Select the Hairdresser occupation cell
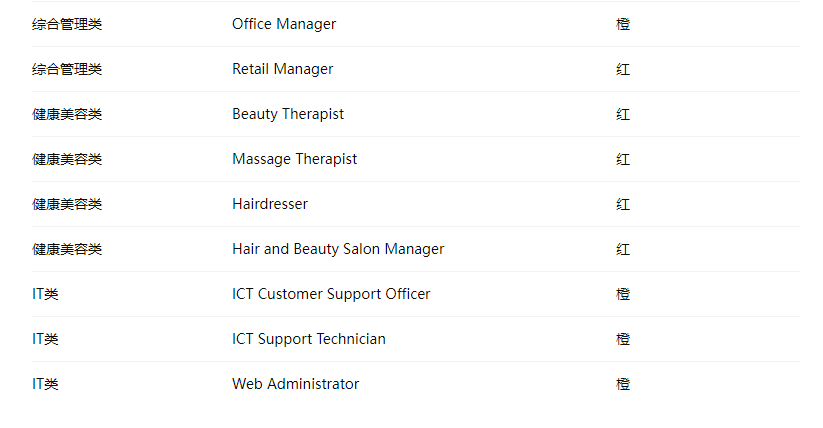The height and width of the screenshot is (428, 823). click(270, 204)
